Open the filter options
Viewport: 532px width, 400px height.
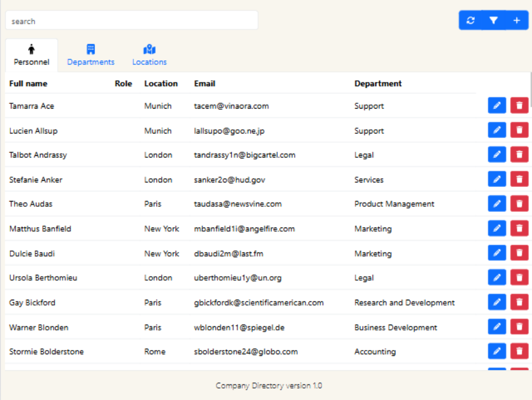[494, 20]
